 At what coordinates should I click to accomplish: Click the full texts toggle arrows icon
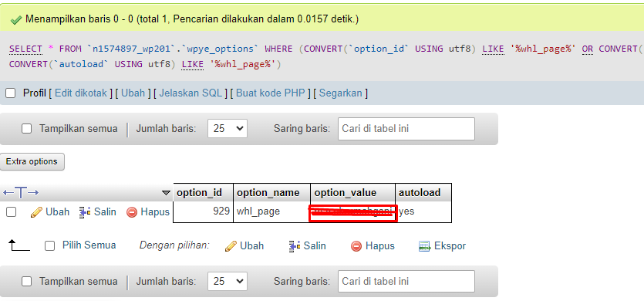pyautogui.click(x=21, y=192)
